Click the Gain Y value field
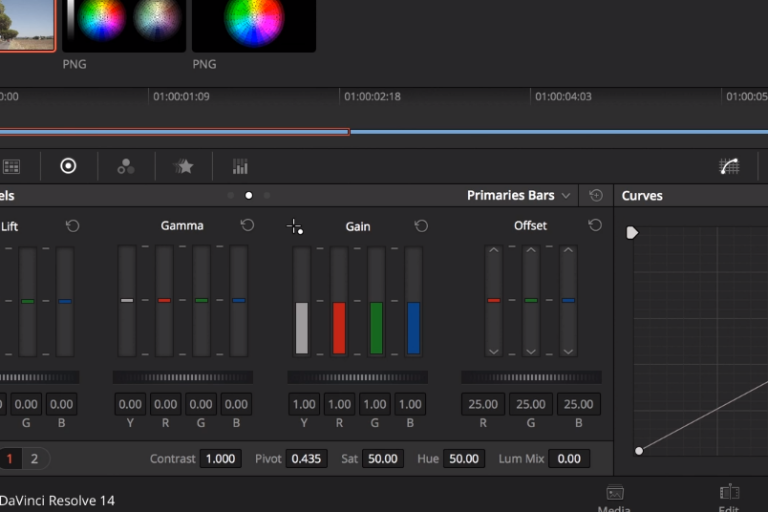Viewport: 768px width, 512px height. click(x=304, y=404)
